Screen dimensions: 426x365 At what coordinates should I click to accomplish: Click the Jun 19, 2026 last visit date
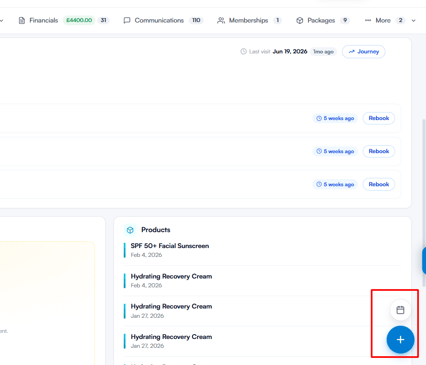coord(290,52)
